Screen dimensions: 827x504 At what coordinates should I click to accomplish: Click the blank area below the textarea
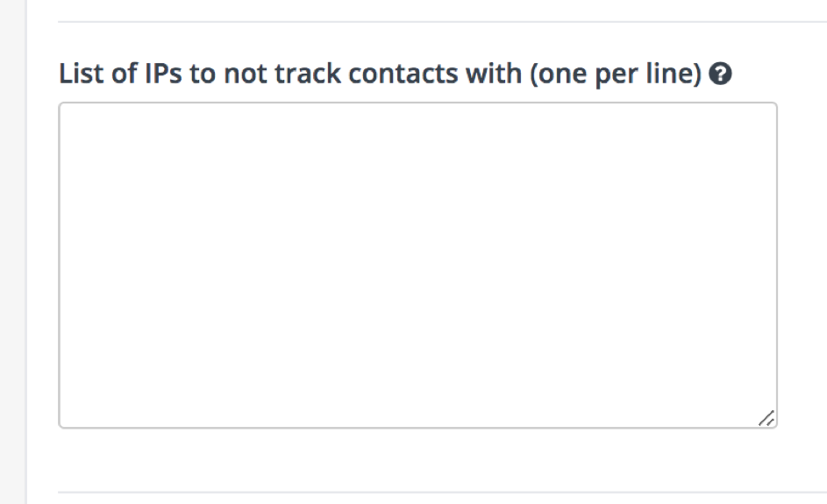coord(417,459)
